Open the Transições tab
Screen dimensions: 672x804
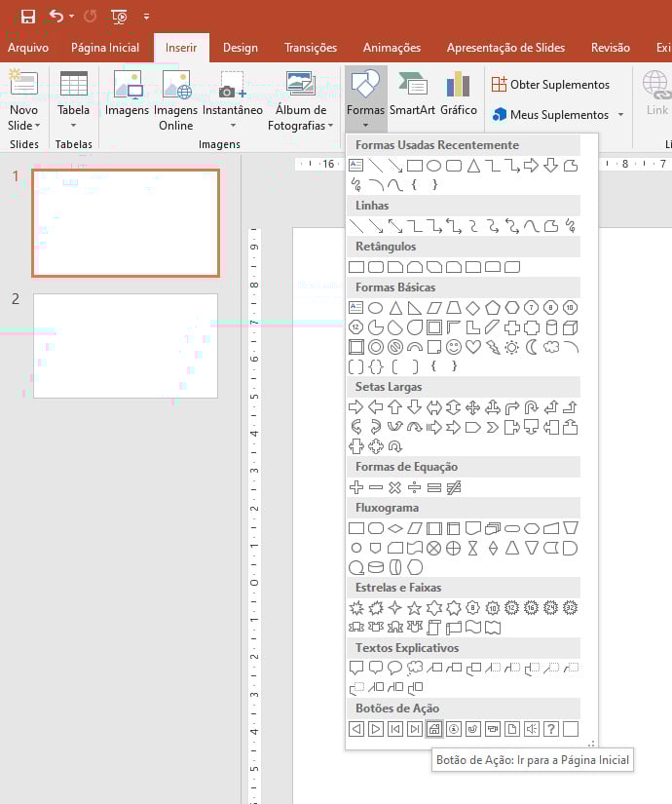coord(311,48)
